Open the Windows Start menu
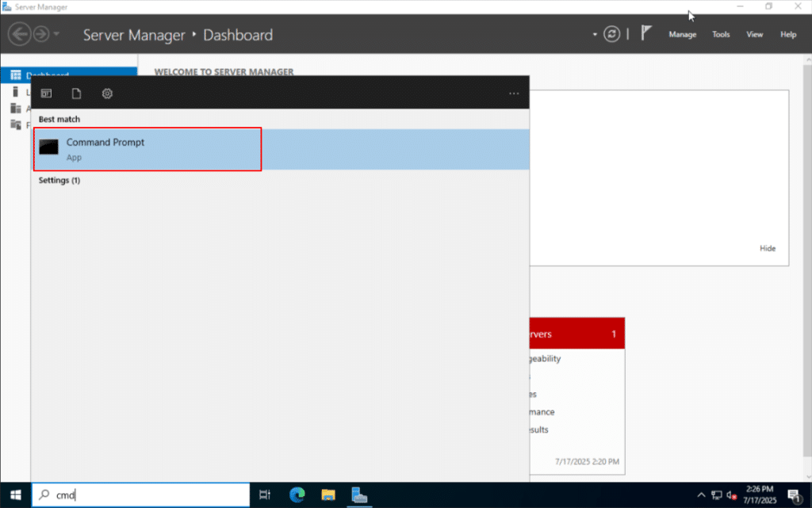 pos(16,495)
